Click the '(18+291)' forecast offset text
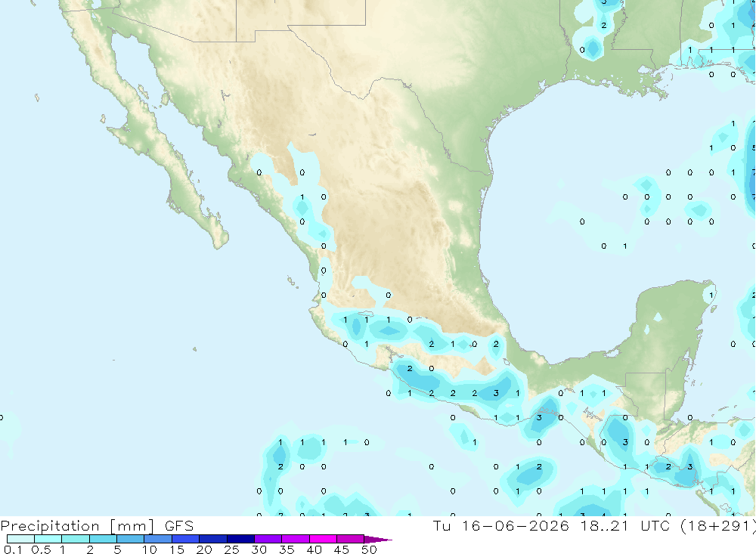This screenshot has height=554, width=756. tap(718, 525)
